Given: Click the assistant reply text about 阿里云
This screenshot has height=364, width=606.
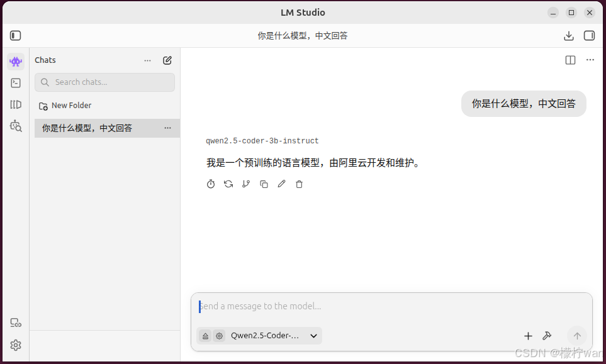Looking at the screenshot, I should pyautogui.click(x=313, y=163).
